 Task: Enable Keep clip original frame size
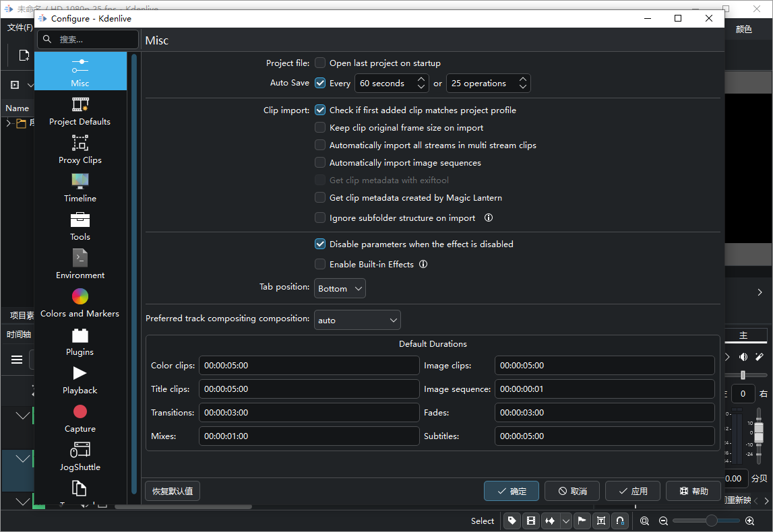(x=320, y=128)
